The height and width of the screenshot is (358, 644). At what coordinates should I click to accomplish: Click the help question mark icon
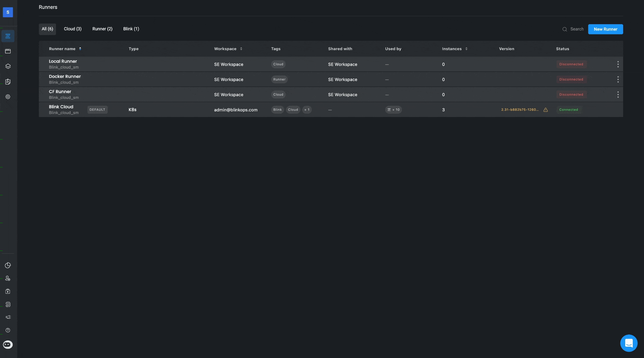click(x=8, y=330)
